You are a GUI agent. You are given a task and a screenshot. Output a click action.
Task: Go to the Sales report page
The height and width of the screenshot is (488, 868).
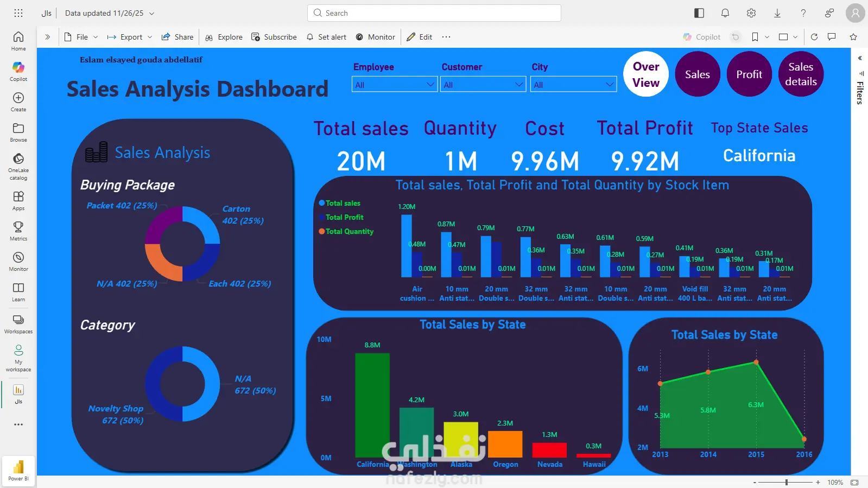tap(698, 74)
